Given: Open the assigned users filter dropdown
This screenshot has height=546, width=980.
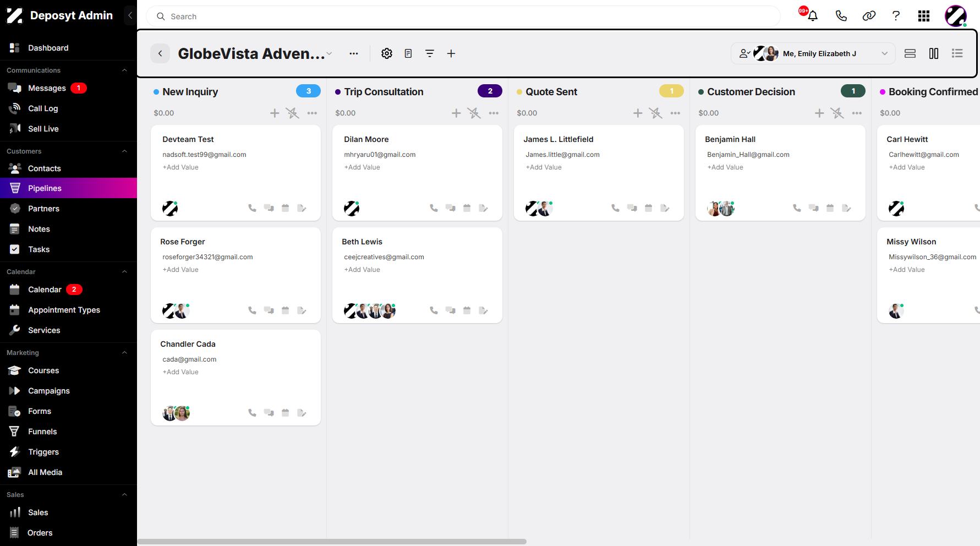Looking at the screenshot, I should coord(813,53).
